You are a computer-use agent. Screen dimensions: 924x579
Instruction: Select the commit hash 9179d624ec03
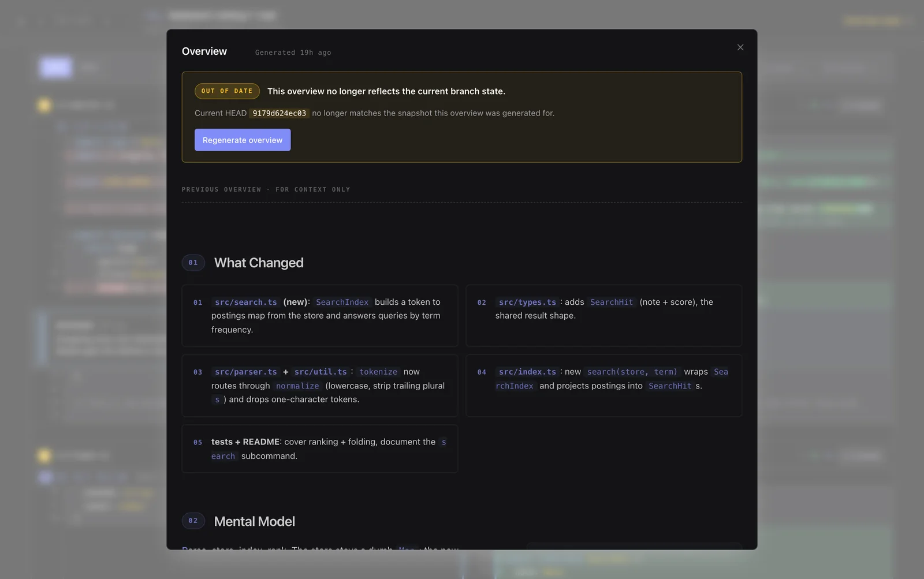pos(280,113)
